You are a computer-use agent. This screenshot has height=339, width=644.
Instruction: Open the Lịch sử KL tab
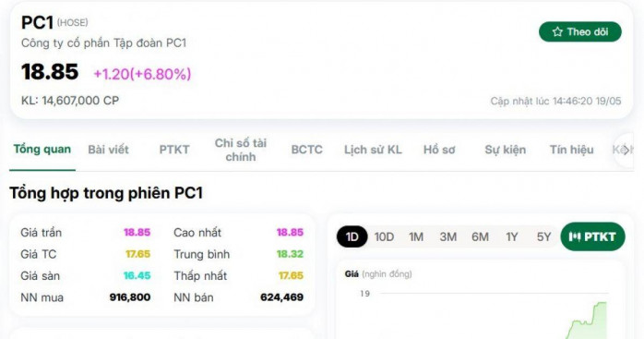[x=373, y=150]
